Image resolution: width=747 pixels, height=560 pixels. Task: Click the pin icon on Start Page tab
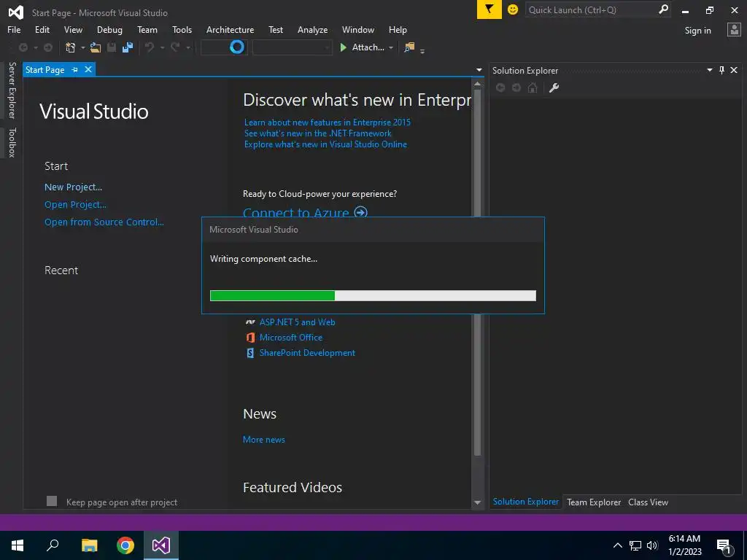pos(75,69)
